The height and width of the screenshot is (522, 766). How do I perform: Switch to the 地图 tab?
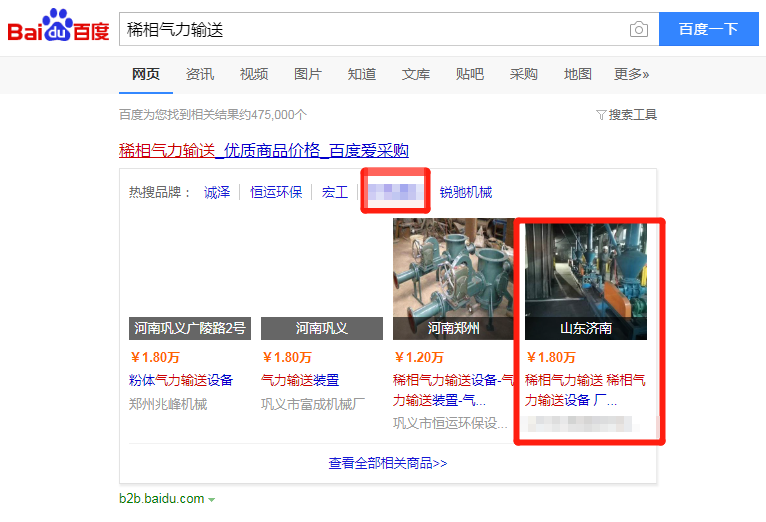pyautogui.click(x=577, y=74)
